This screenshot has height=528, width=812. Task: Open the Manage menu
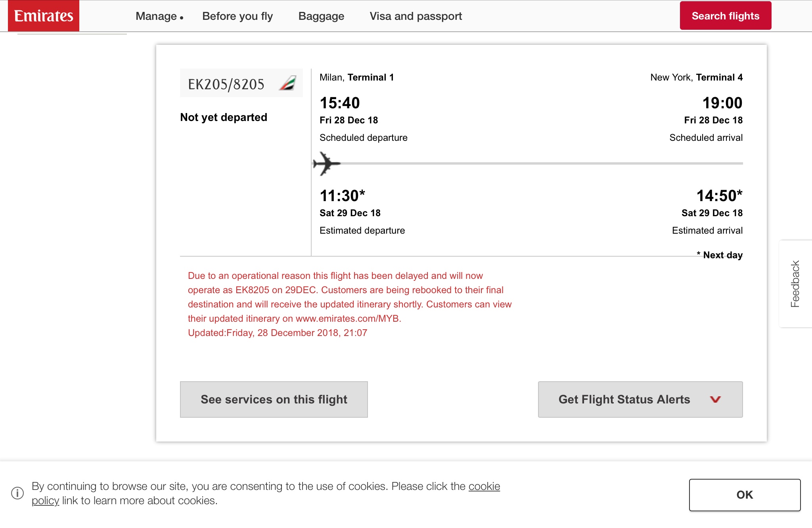coord(159,16)
